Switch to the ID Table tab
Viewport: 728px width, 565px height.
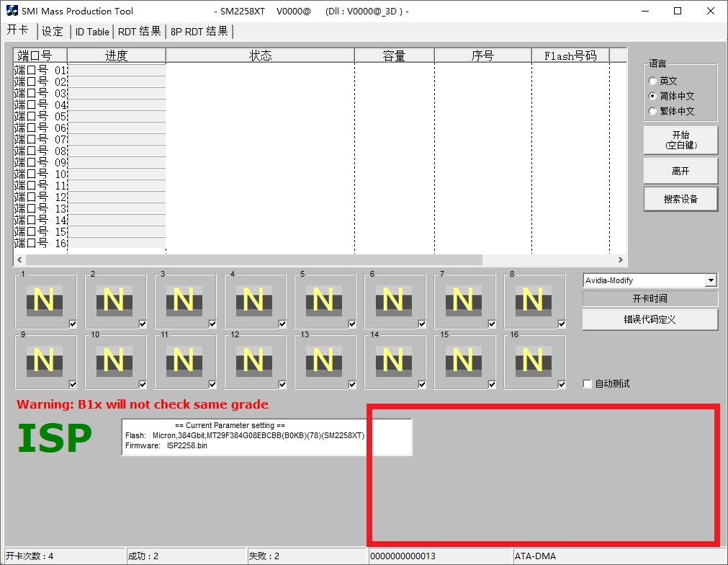[92, 32]
